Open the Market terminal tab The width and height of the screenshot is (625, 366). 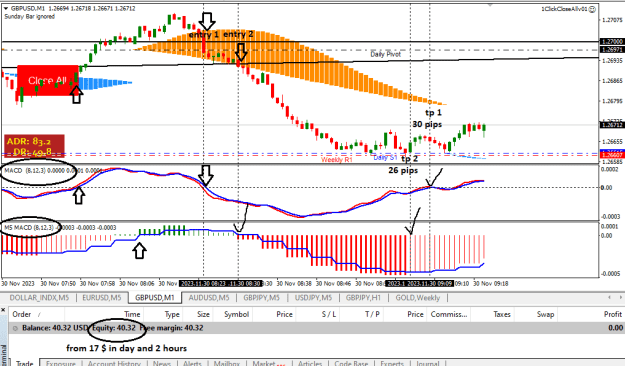click(268, 363)
